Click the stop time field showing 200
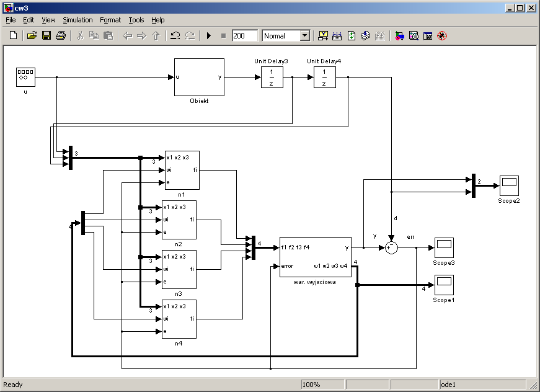The image size is (540, 392). pos(245,36)
